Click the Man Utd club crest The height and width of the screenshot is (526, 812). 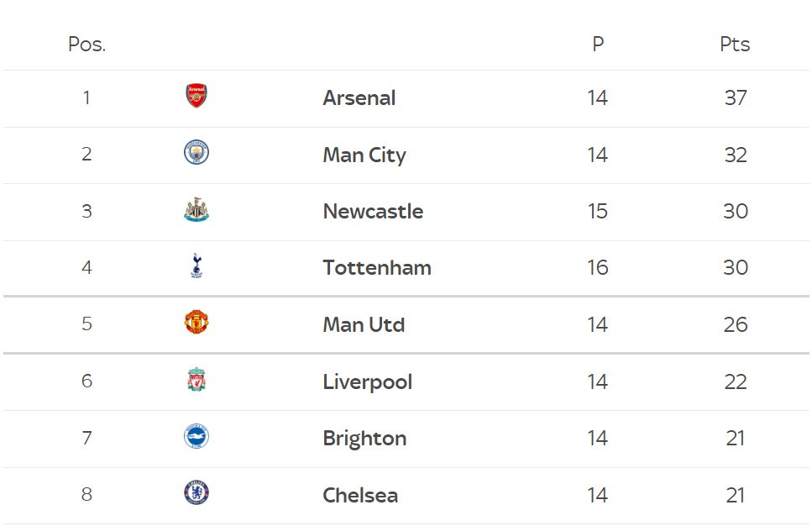pos(196,323)
